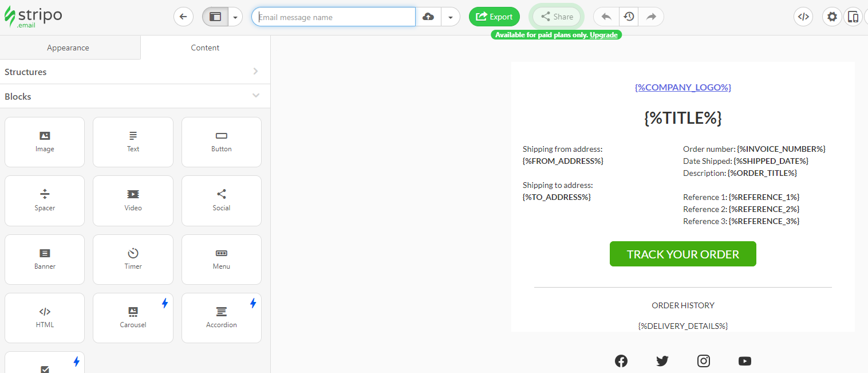Toggle the layout view button

click(215, 17)
